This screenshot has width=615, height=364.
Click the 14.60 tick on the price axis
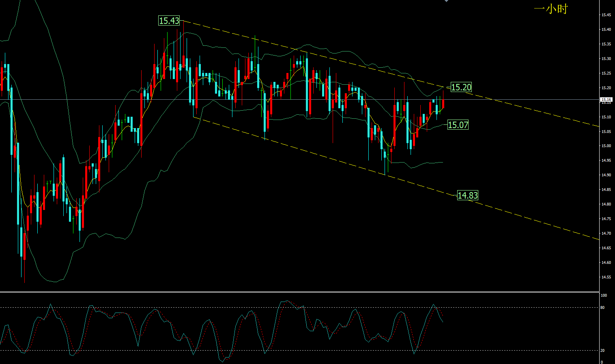click(606, 263)
